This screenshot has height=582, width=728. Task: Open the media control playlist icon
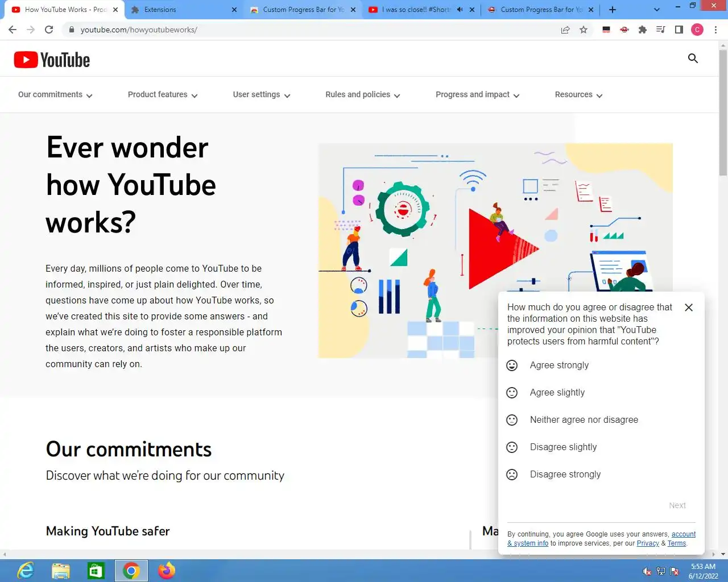tap(661, 30)
